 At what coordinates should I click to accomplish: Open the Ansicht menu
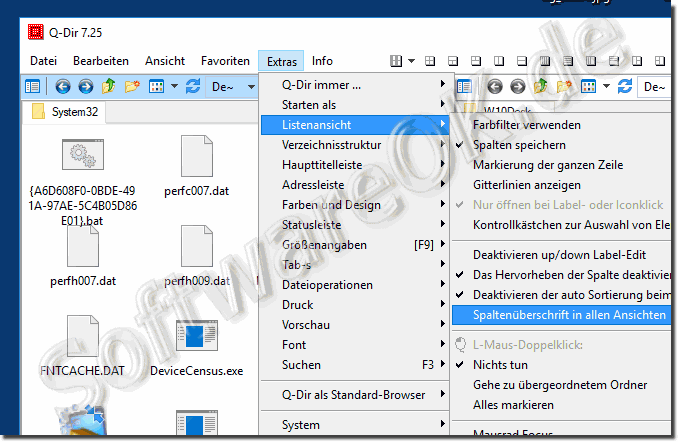click(x=165, y=61)
